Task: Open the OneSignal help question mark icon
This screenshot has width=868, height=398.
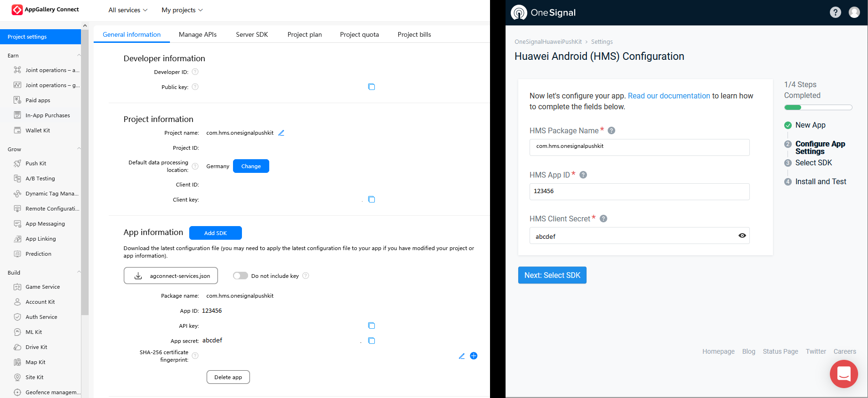Action: (836, 12)
